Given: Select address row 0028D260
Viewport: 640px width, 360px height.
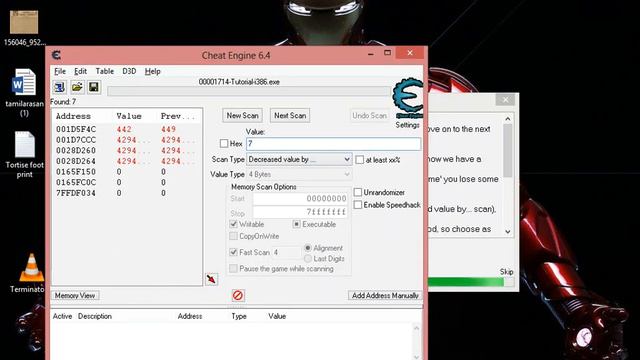Looking at the screenshot, I should [x=127, y=150].
